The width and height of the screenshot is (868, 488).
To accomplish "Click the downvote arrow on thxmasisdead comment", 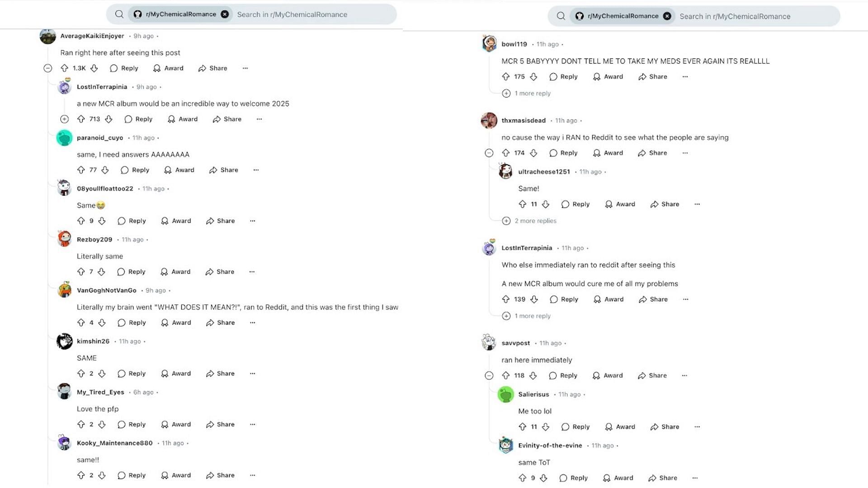I will pyautogui.click(x=533, y=153).
